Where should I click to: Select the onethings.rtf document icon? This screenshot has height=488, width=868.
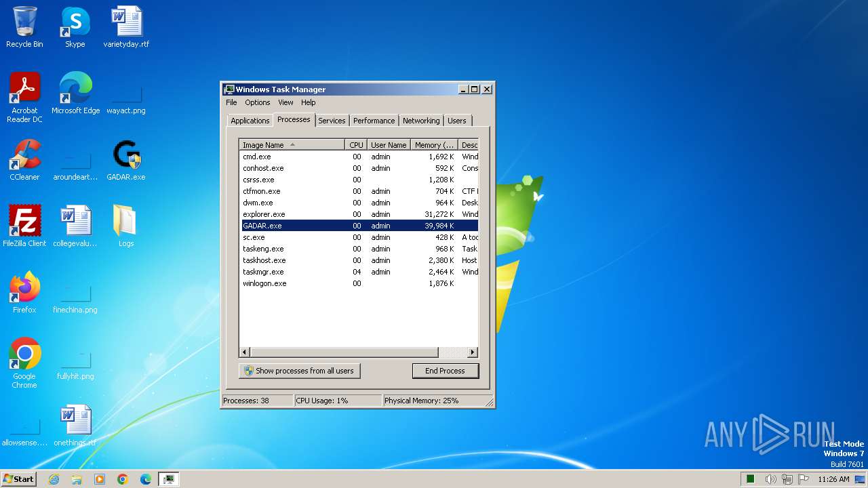click(x=75, y=426)
